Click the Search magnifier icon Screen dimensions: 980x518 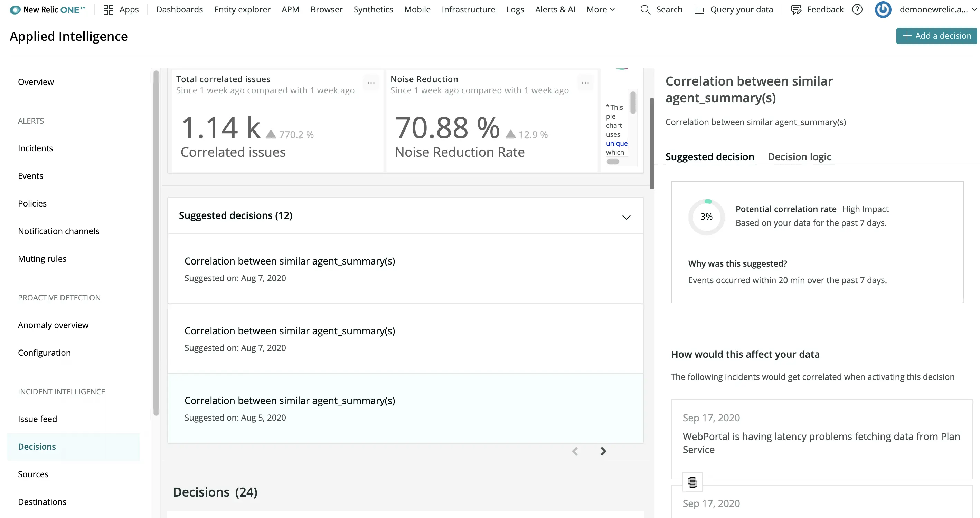coord(645,10)
